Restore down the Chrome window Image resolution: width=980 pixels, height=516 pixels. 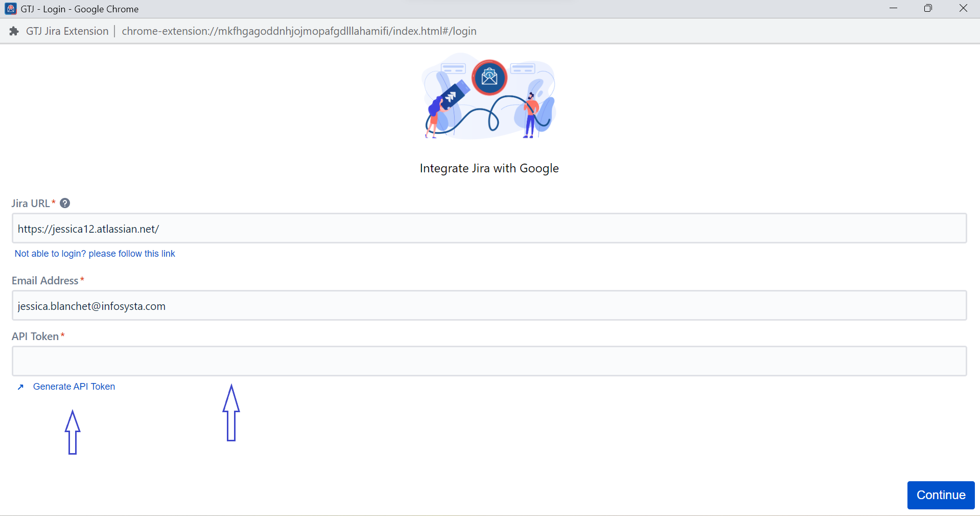(x=928, y=9)
